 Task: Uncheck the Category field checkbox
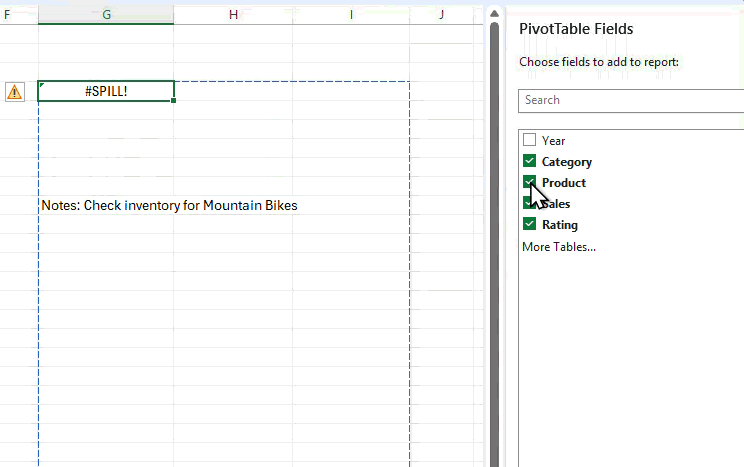tap(530, 161)
